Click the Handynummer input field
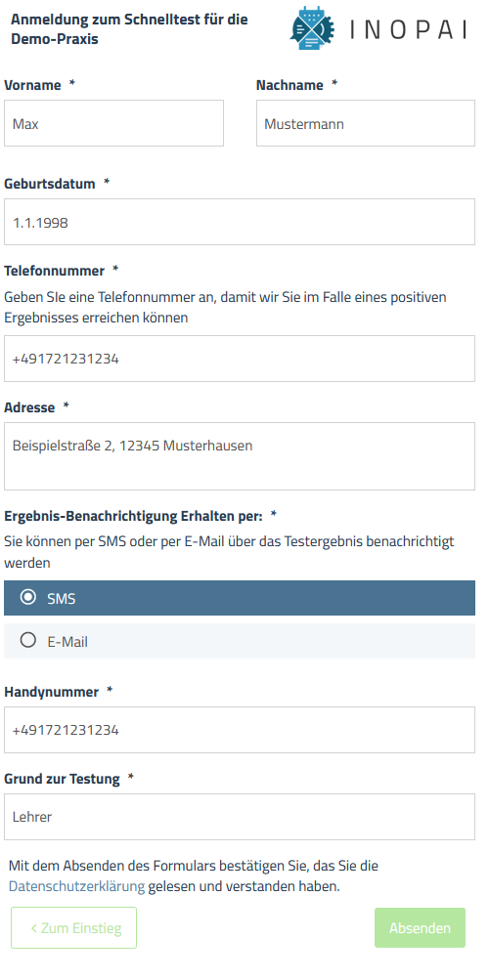 [x=240, y=730]
